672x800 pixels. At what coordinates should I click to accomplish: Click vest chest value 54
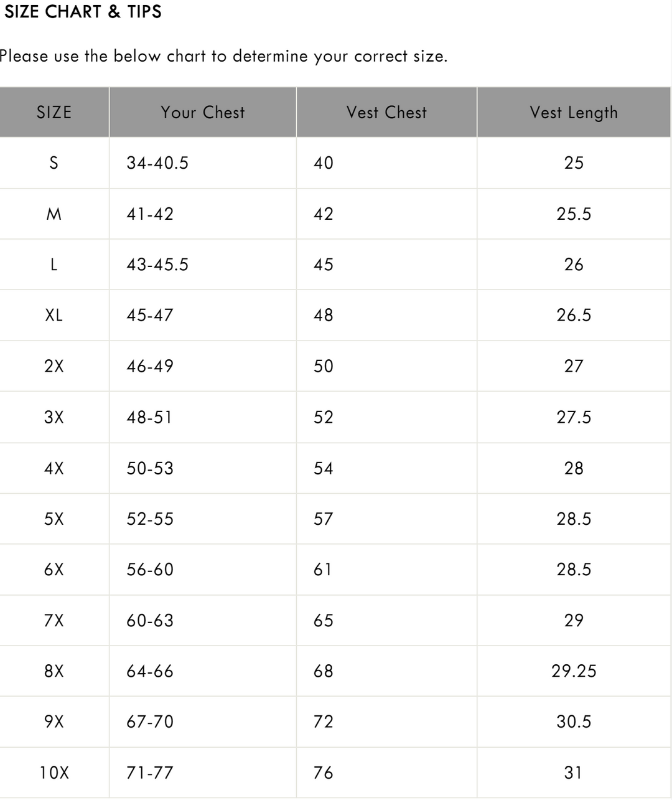324,468
